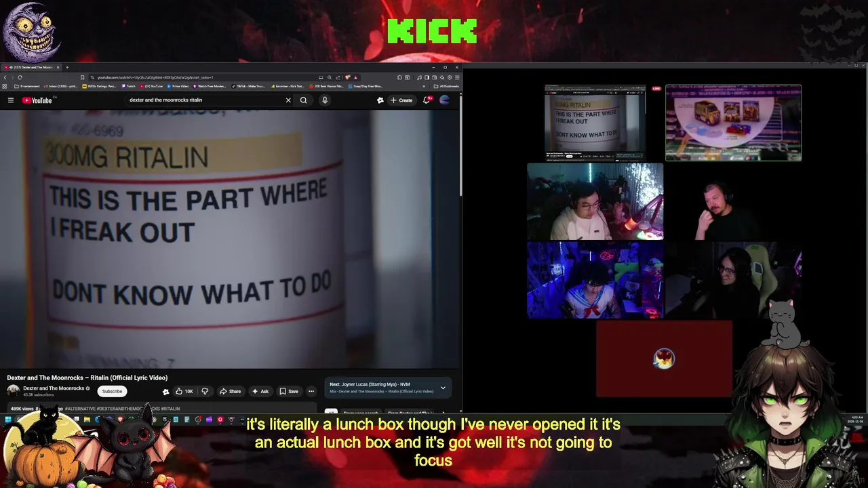Open the All Bookmarks folder
This screenshot has width=868, height=488.
448,86
